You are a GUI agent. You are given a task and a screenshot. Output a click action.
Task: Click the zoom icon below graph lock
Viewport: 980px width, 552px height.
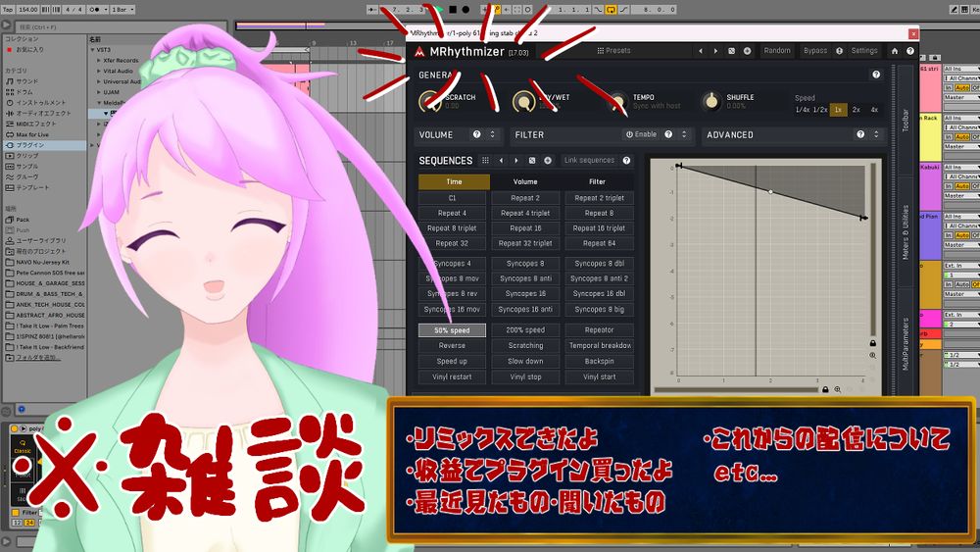point(873,355)
